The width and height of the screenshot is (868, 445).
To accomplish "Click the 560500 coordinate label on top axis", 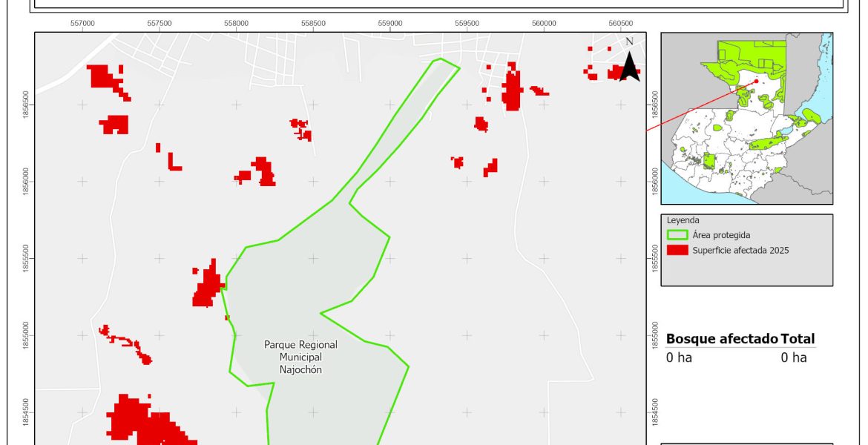I will pos(620,24).
